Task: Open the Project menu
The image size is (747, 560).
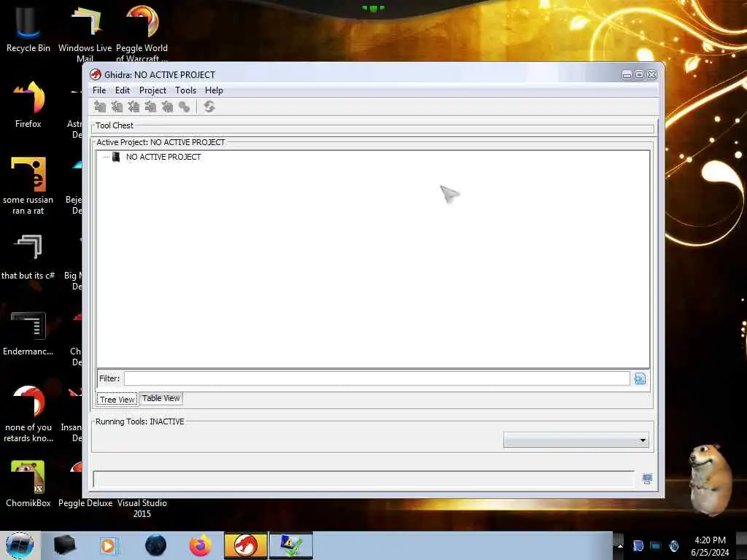Action: tap(152, 90)
